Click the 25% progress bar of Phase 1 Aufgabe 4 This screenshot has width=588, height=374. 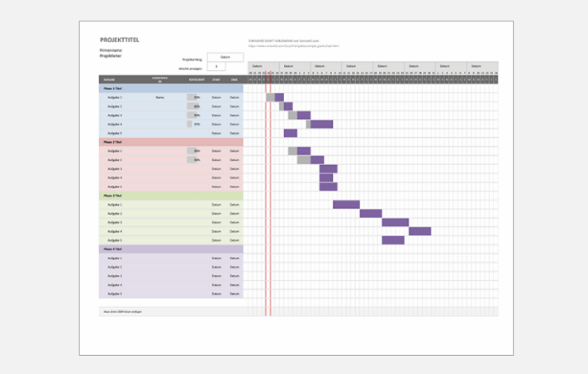tap(194, 124)
